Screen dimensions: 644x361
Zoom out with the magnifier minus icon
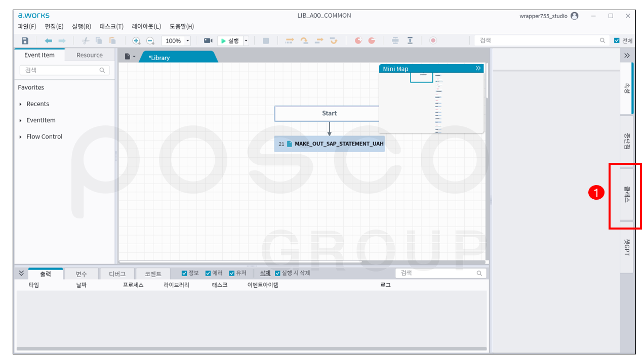(150, 41)
